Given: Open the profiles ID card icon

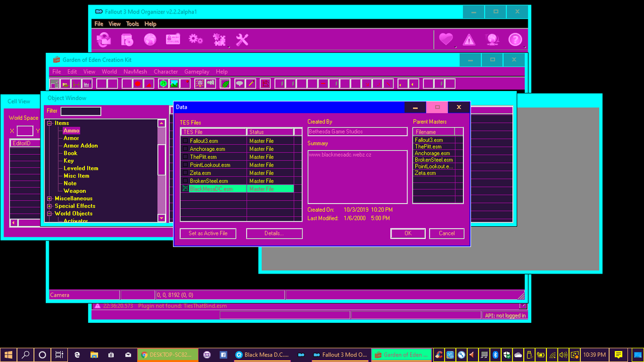Looking at the screenshot, I should pos(173,39).
